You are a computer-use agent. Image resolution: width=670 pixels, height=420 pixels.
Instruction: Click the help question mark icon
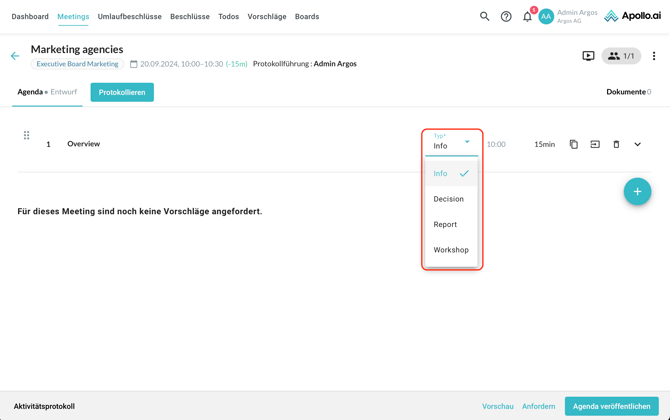506,16
